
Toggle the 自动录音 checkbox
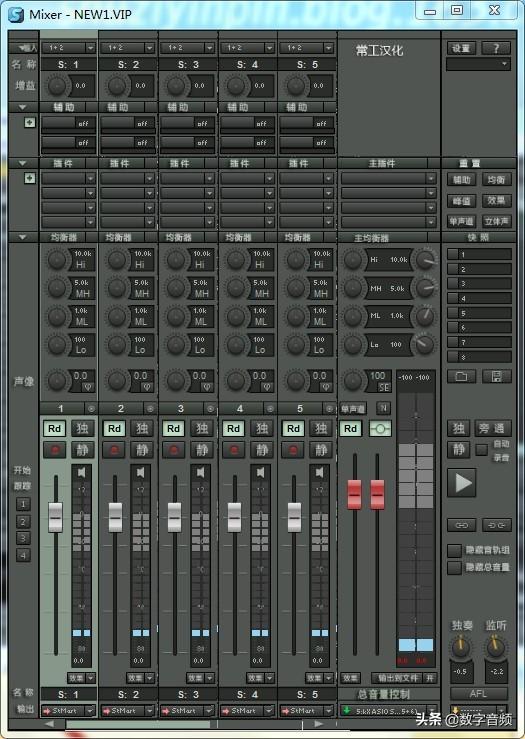481,449
